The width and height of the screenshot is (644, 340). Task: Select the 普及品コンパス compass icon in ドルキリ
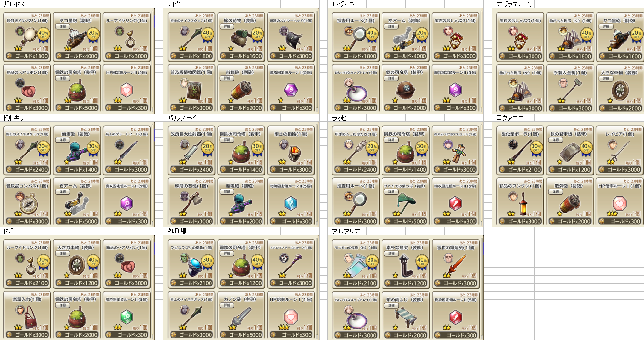28,203
